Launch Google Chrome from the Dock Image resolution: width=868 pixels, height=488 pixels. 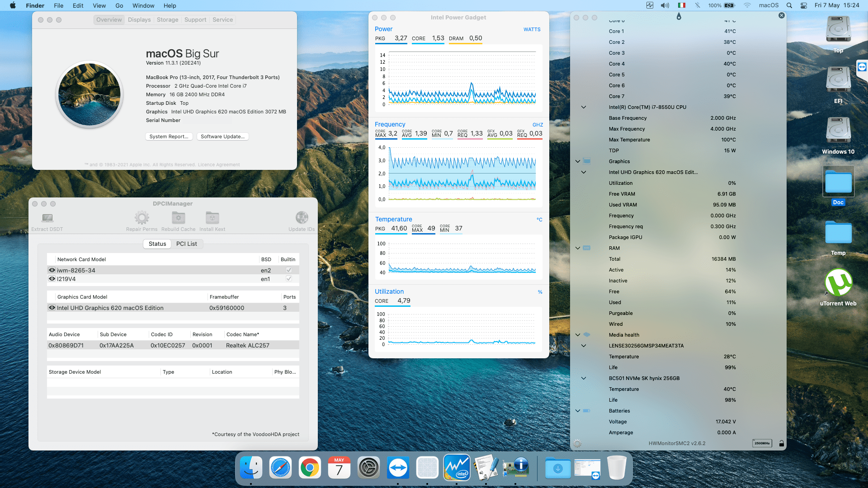(x=310, y=468)
